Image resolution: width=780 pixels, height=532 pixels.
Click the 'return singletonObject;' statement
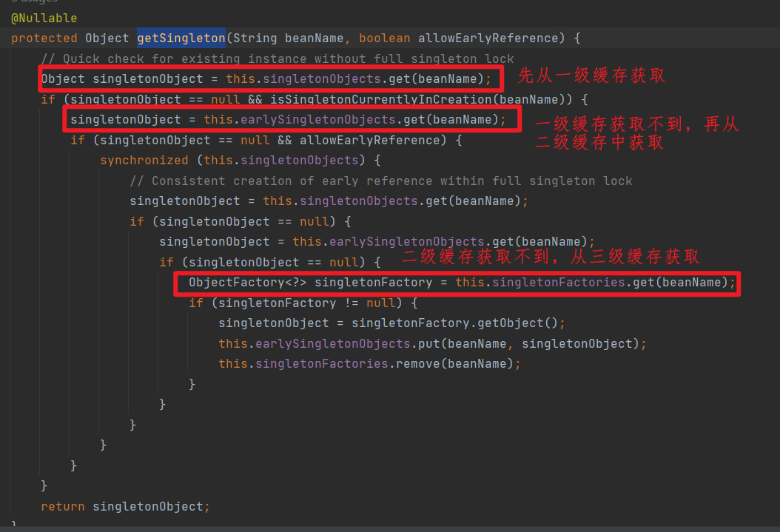[x=125, y=507]
